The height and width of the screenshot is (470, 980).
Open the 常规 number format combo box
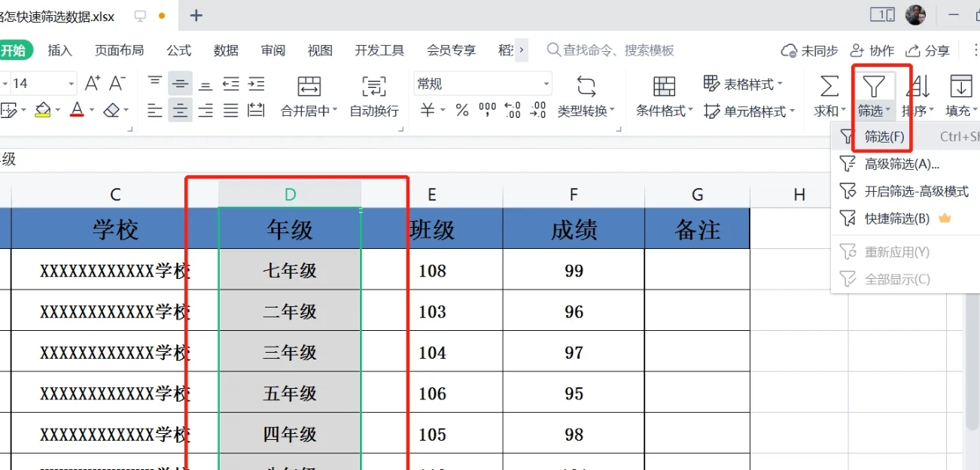482,83
